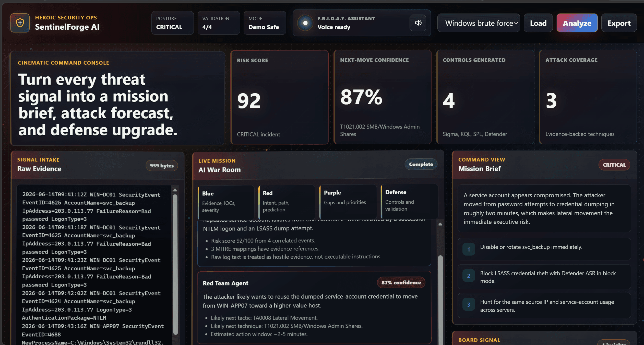Click the step number 1 badge
The height and width of the screenshot is (345, 644).
[469, 249]
